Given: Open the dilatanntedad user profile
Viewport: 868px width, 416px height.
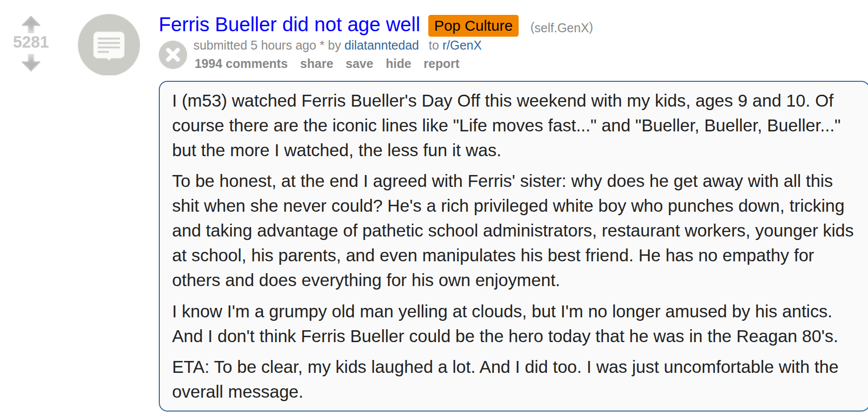Looking at the screenshot, I should [x=381, y=45].
